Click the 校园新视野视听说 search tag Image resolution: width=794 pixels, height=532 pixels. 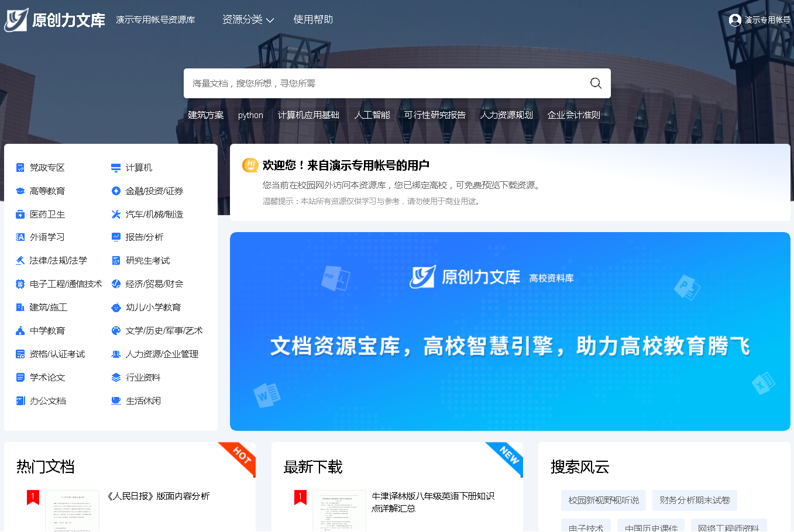click(603, 500)
